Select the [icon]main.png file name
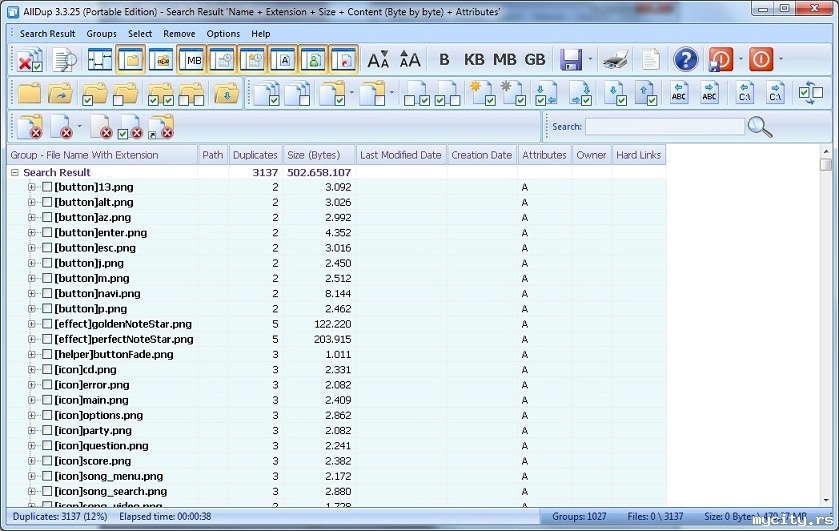 coord(91,400)
